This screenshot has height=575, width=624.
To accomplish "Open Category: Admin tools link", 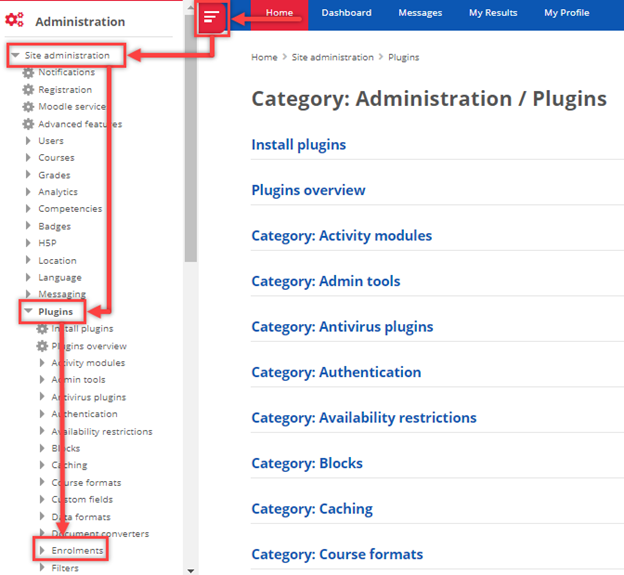I will coord(326,281).
